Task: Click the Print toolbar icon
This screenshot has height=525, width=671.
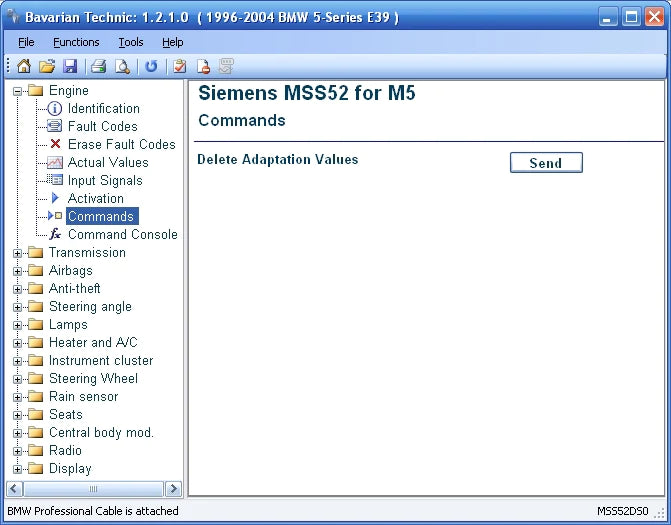Action: tap(99, 67)
